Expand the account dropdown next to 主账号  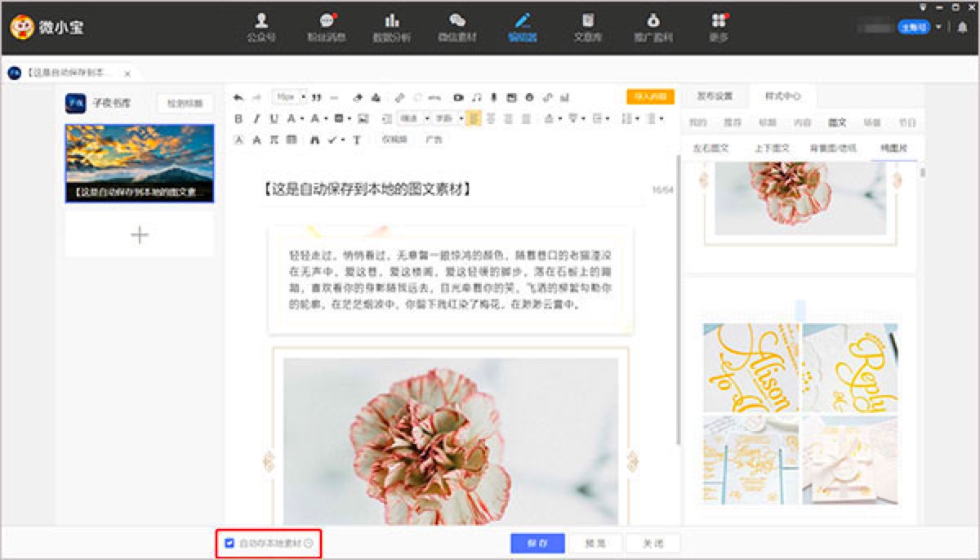coord(938,27)
